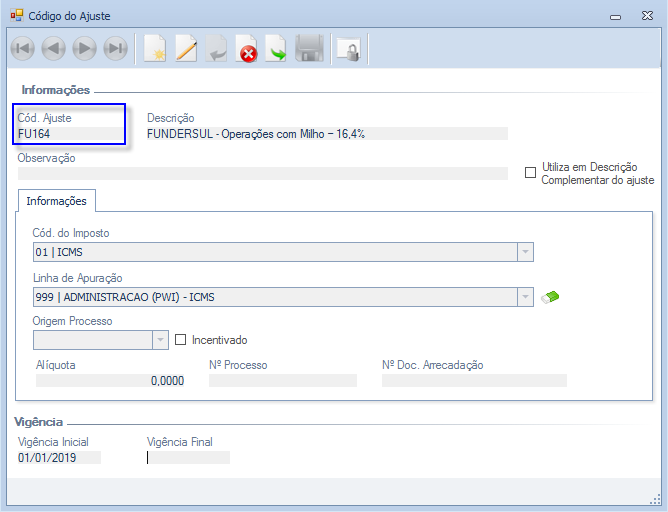Focus the Nº Processo field
The width and height of the screenshot is (668, 512).
[283, 380]
